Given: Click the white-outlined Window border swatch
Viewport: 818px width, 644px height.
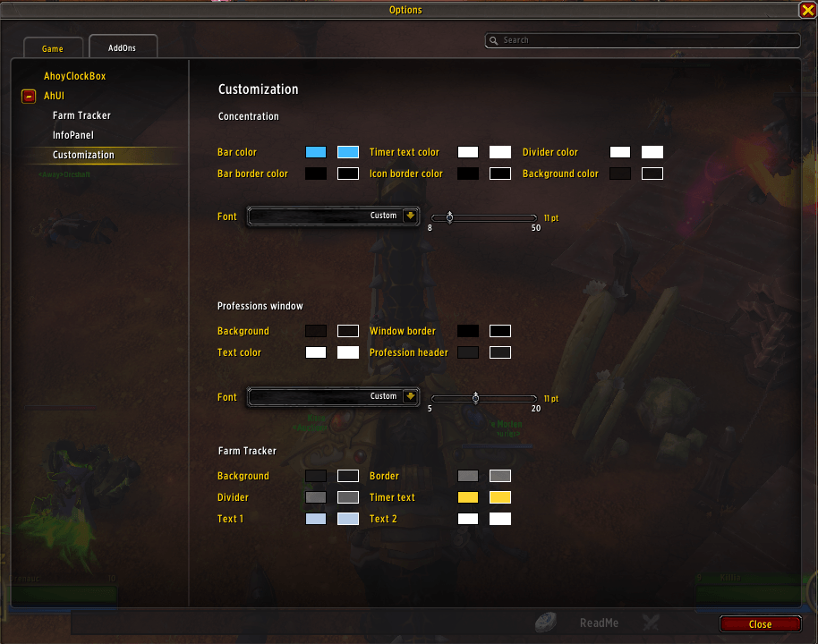Looking at the screenshot, I should pos(500,331).
